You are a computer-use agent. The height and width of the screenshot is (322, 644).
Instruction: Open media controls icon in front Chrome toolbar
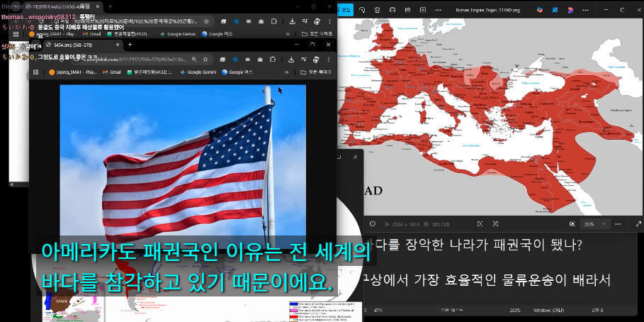point(305,60)
